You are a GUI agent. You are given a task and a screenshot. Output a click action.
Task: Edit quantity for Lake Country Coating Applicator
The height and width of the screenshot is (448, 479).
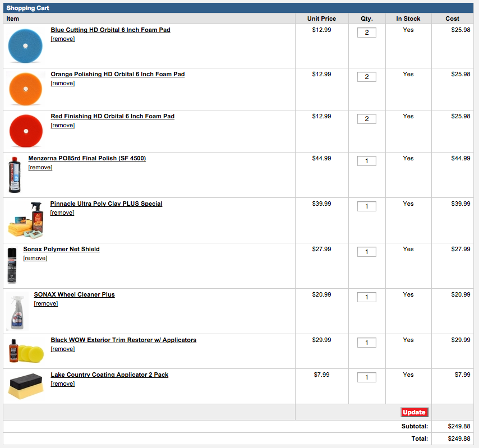pos(367,378)
